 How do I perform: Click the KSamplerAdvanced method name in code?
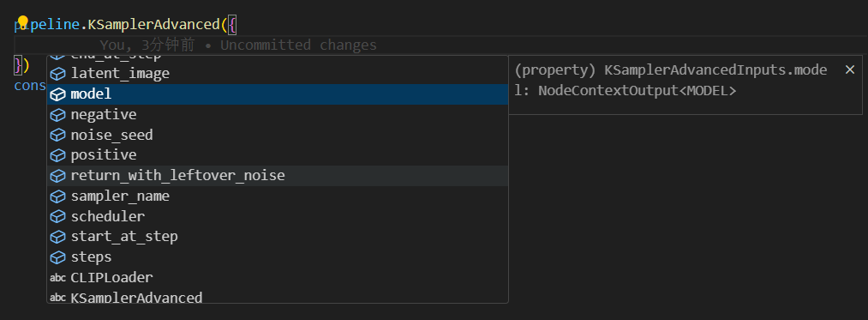154,24
